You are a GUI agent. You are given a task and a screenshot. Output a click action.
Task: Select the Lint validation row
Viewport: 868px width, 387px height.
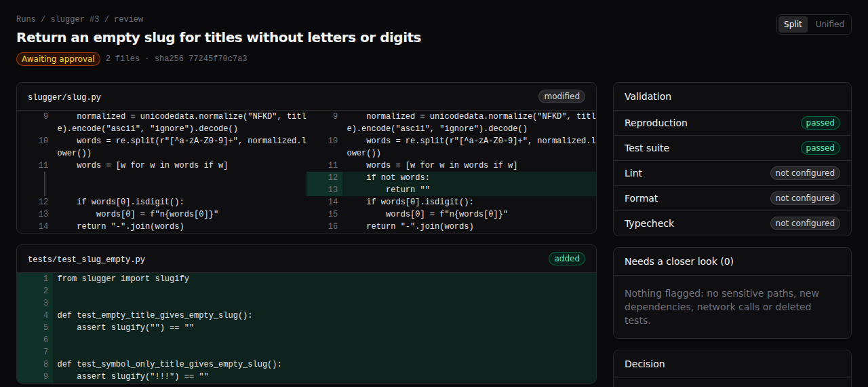coord(732,173)
